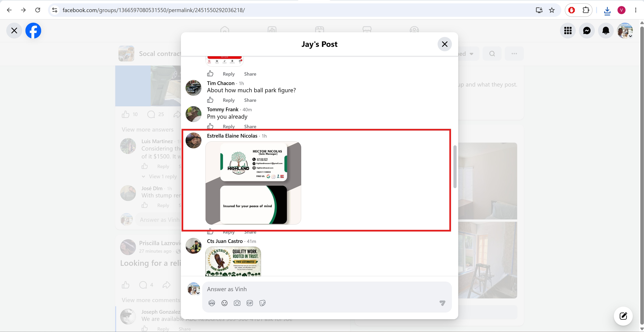This screenshot has width=644, height=332.
Task: Like the comment above Tim Chacon's
Action: point(210,74)
